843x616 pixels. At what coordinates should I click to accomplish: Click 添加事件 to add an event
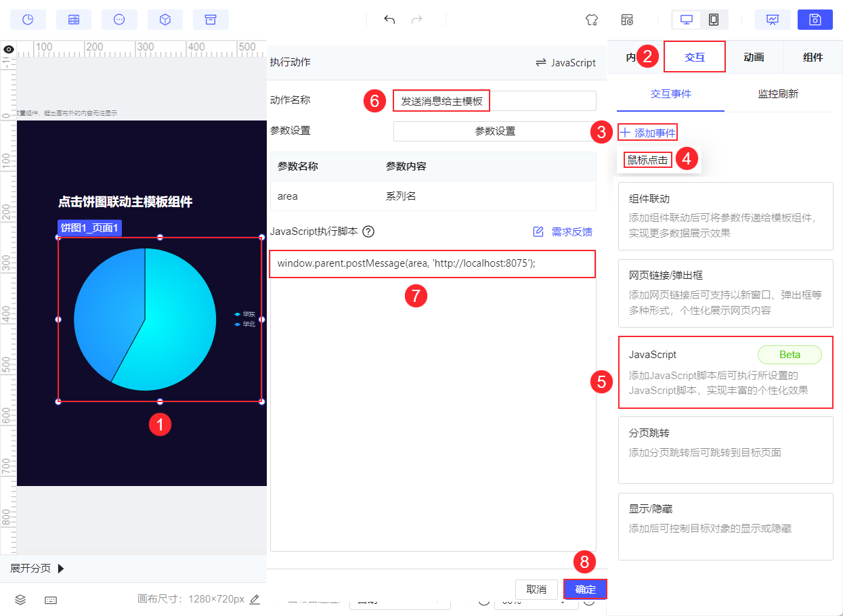point(648,133)
